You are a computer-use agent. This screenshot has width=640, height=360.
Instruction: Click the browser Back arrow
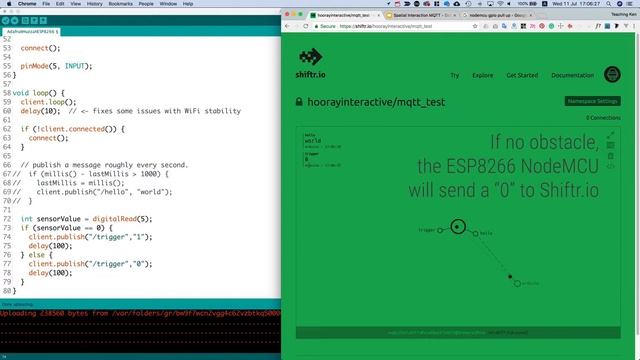pos(287,26)
